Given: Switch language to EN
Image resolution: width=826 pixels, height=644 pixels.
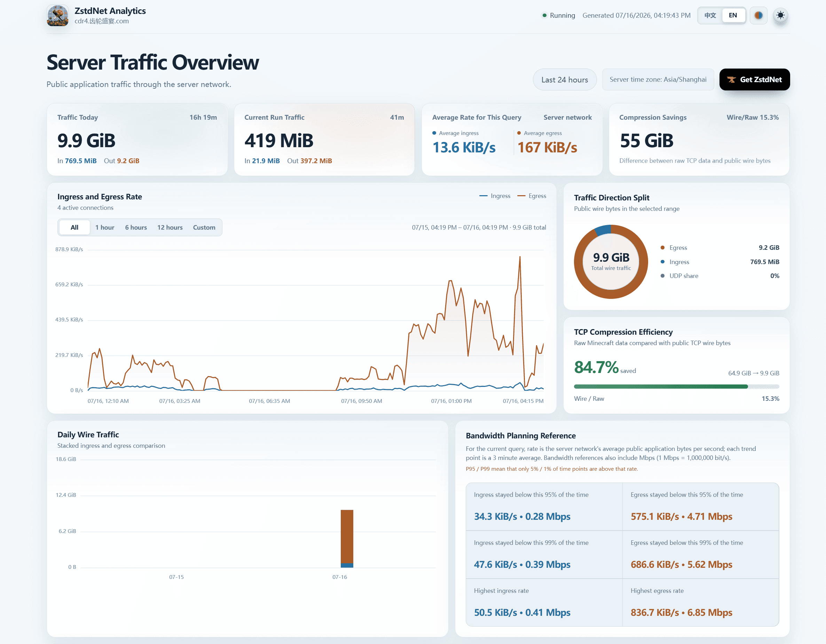Looking at the screenshot, I should [x=733, y=16].
